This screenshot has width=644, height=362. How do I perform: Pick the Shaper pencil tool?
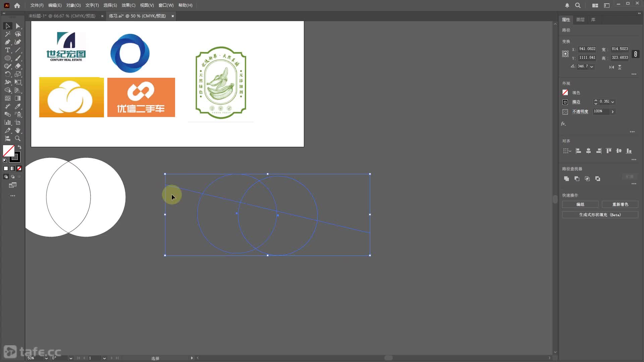(7, 66)
